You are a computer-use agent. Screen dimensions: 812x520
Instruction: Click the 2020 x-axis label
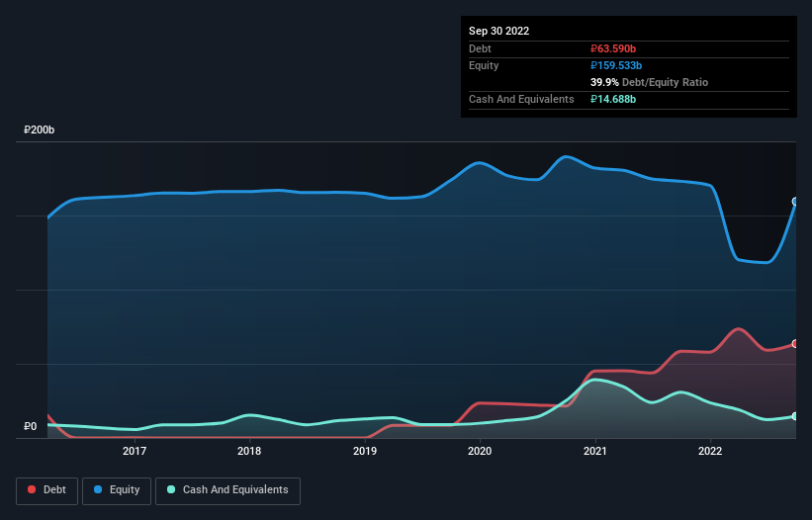[x=480, y=451]
